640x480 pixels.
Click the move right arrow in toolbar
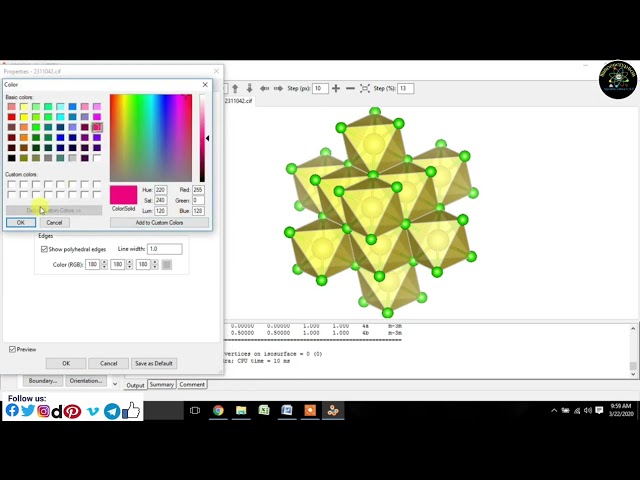point(278,88)
